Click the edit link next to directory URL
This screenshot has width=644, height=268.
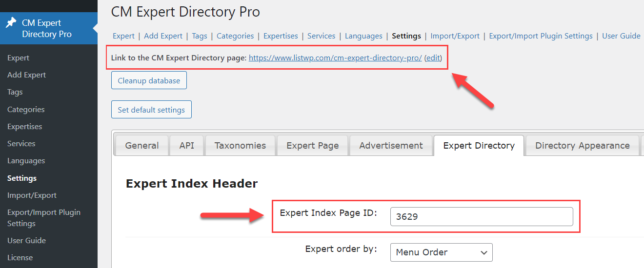433,57
